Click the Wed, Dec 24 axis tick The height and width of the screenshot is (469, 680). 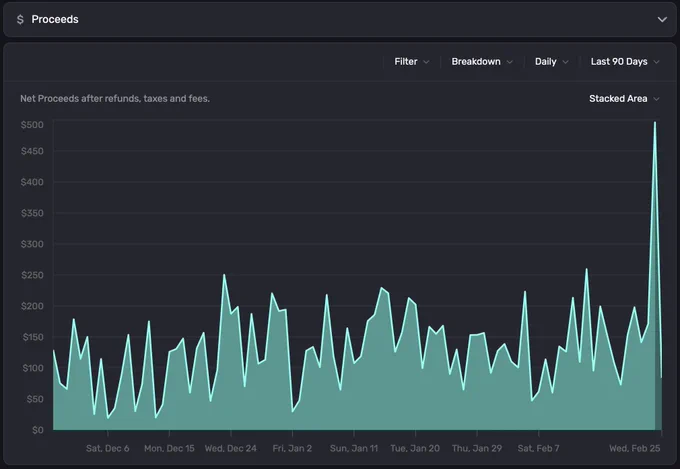point(231,433)
